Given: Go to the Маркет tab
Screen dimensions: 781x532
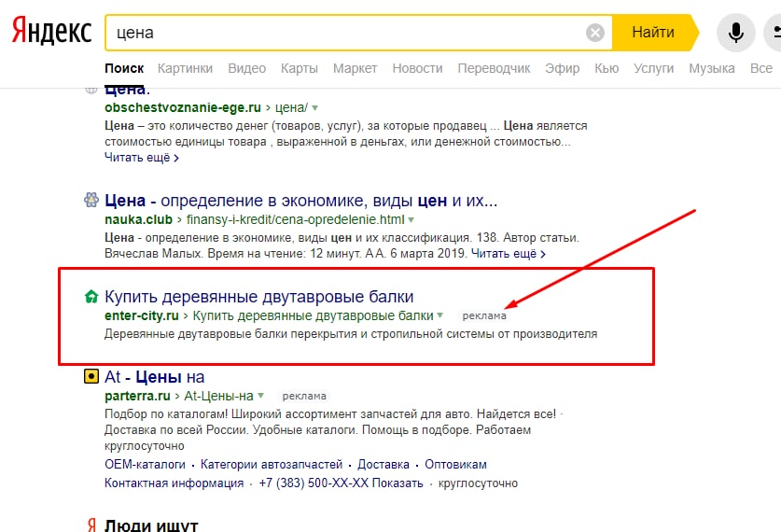Looking at the screenshot, I should click(355, 68).
